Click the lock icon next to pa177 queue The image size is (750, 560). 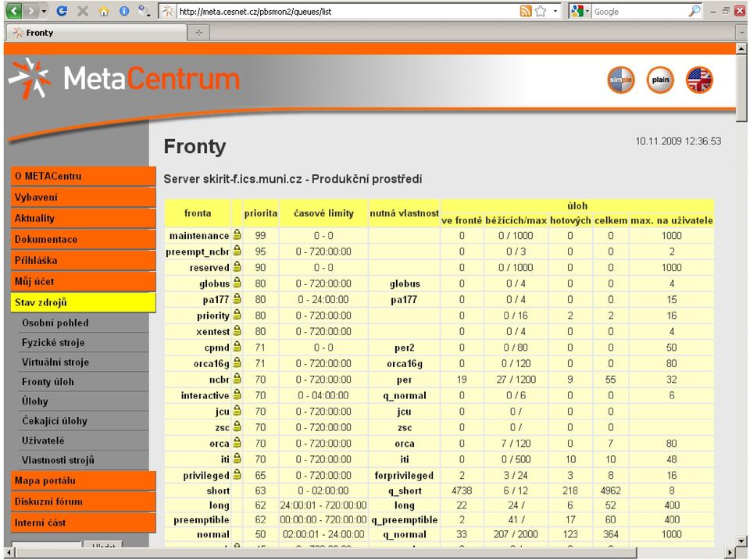237,299
